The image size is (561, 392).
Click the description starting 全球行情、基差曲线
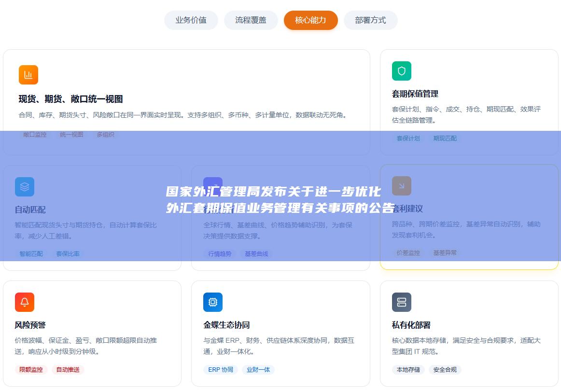pos(278,231)
